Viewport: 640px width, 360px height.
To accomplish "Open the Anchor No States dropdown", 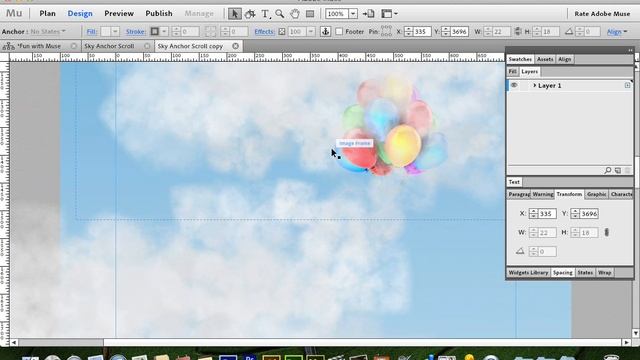I will coord(48,31).
